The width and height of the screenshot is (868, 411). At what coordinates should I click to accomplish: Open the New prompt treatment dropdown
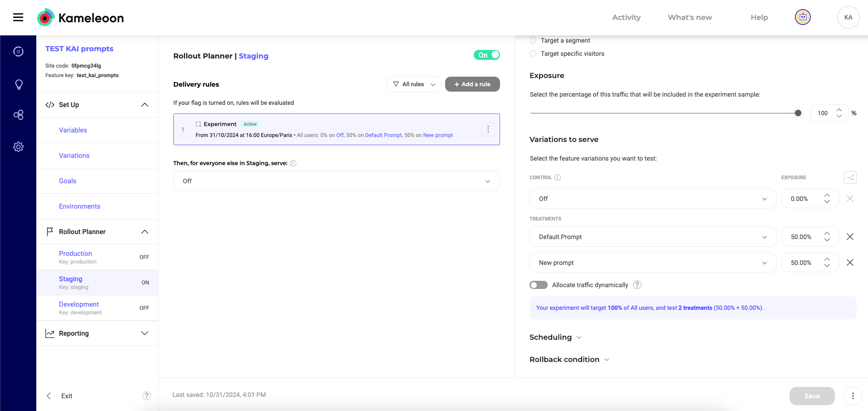coord(653,263)
